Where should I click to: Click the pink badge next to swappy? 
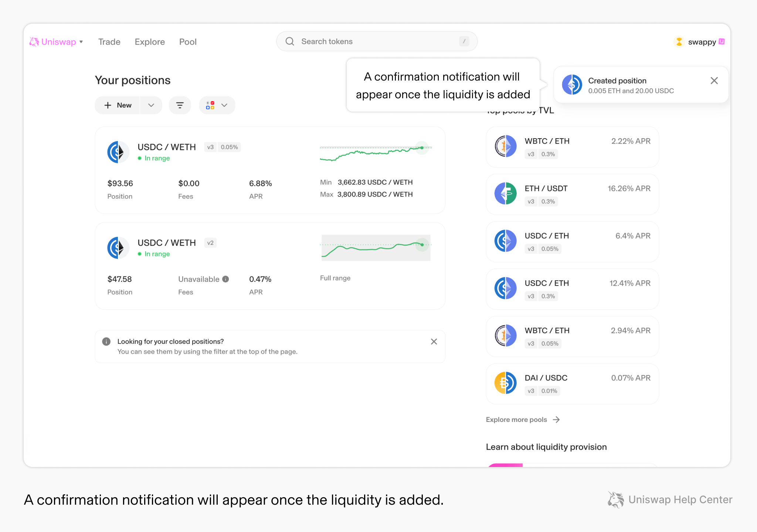(x=722, y=41)
